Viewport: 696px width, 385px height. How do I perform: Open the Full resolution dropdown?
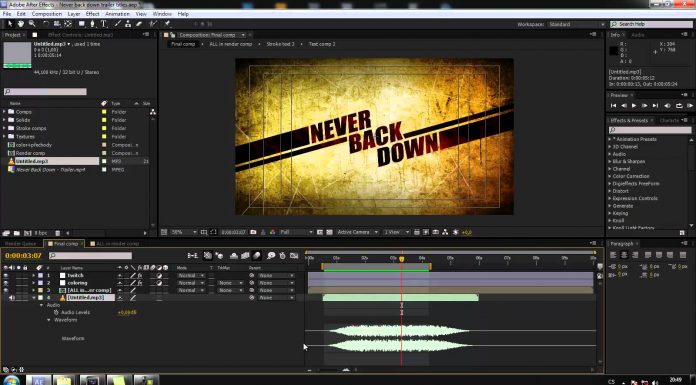[x=296, y=232]
